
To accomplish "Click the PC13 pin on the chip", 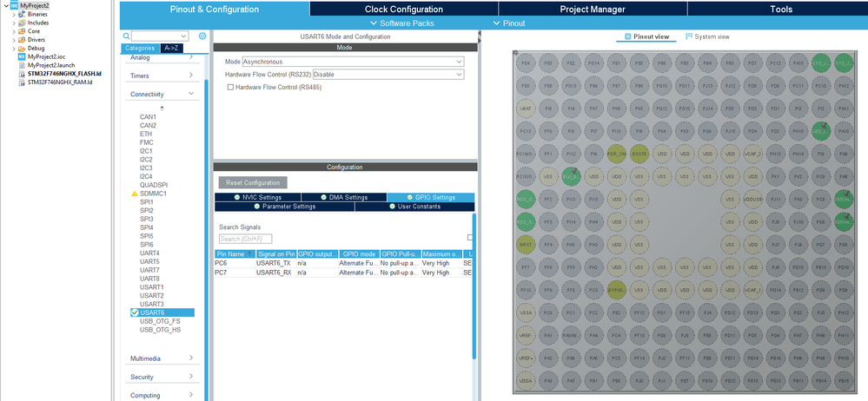I will point(526,131).
